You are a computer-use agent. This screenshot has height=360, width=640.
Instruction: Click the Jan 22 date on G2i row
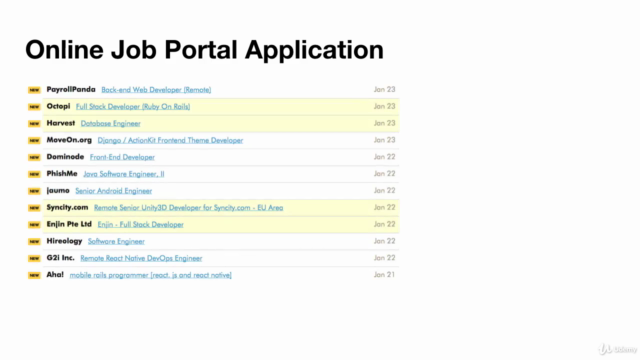pyautogui.click(x=384, y=258)
